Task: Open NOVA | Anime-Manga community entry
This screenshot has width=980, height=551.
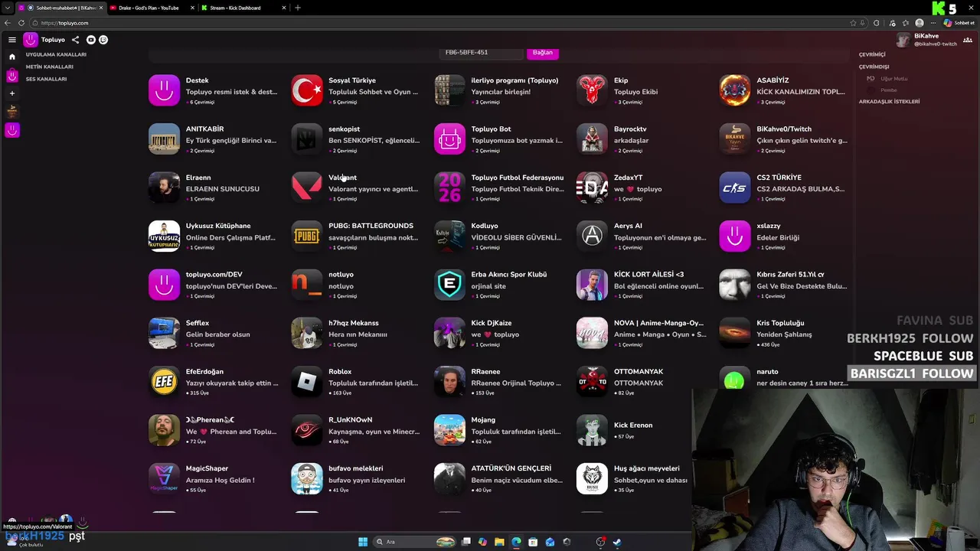Action: (x=642, y=334)
